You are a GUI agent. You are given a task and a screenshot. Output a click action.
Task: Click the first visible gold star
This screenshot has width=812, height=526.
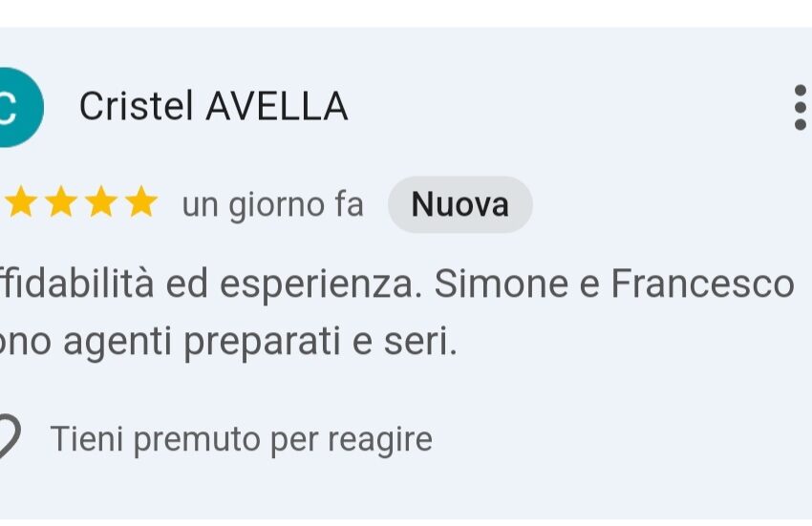tap(21, 202)
